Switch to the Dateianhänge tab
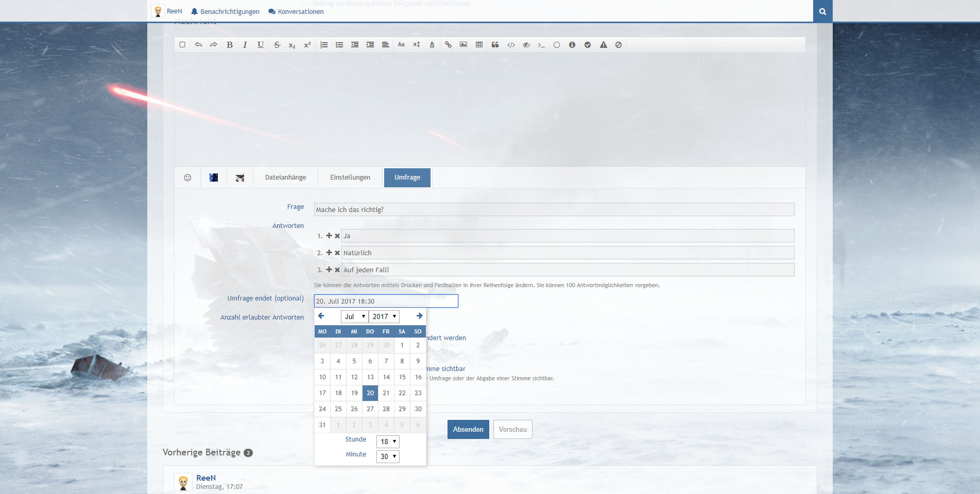 tap(286, 178)
